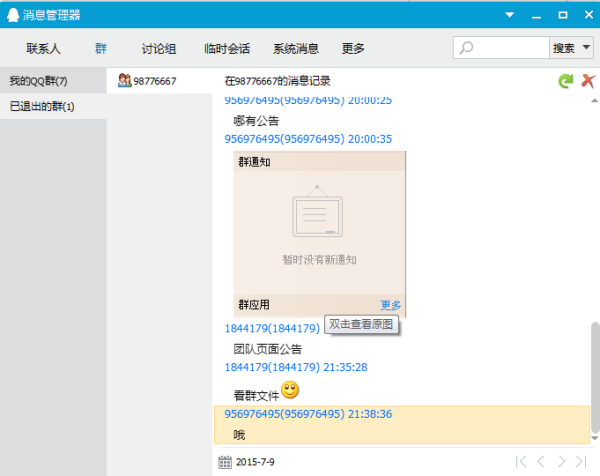Click the date 2015-7-9 label

click(255, 462)
